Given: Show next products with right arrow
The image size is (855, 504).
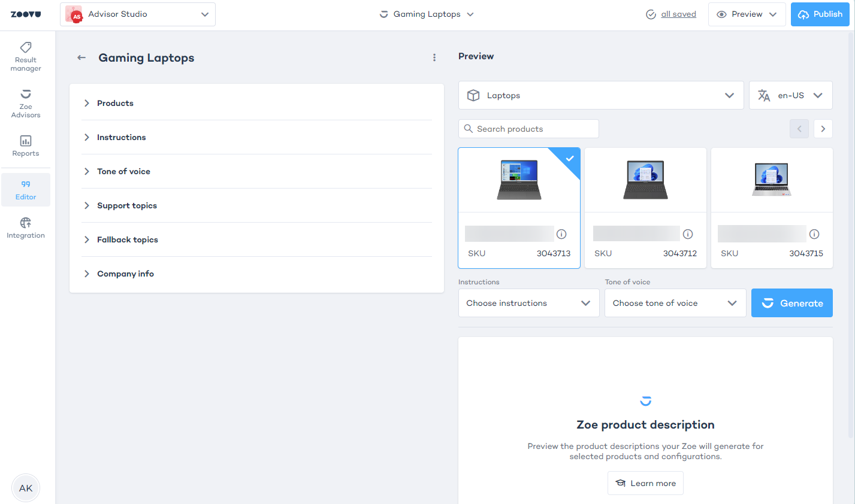Looking at the screenshot, I should pos(823,129).
